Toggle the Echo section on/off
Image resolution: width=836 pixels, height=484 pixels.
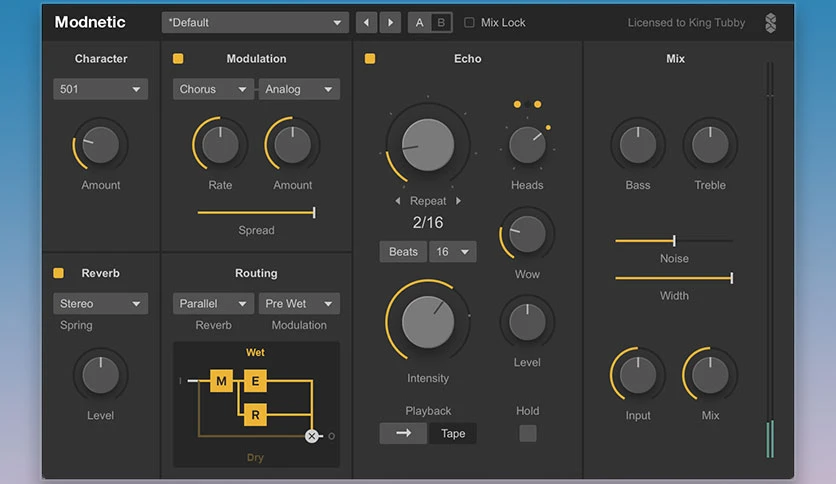coord(369,59)
